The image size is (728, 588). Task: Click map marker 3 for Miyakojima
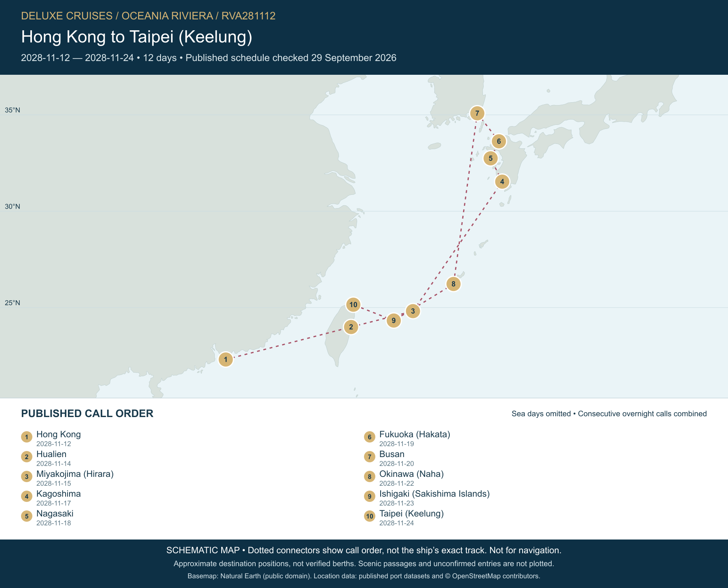[413, 311]
